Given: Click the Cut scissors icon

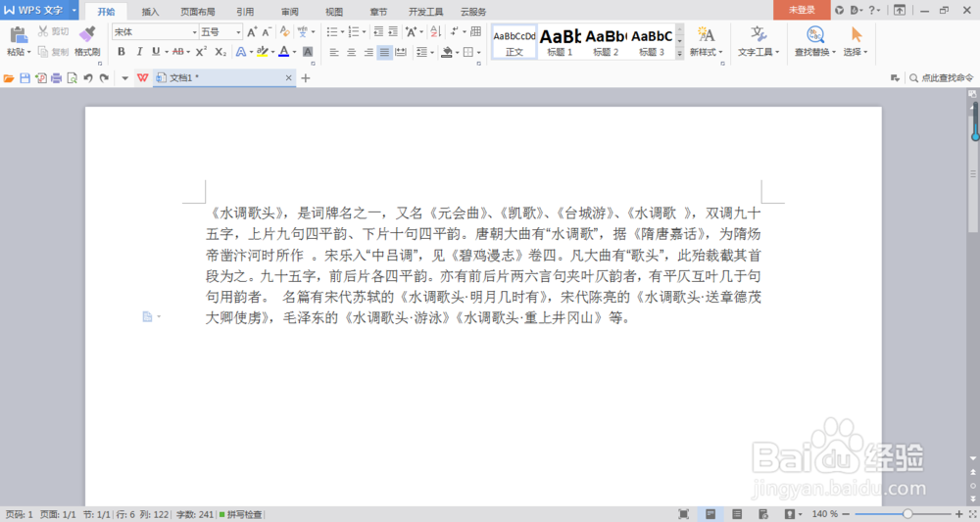Looking at the screenshot, I should click(43, 31).
